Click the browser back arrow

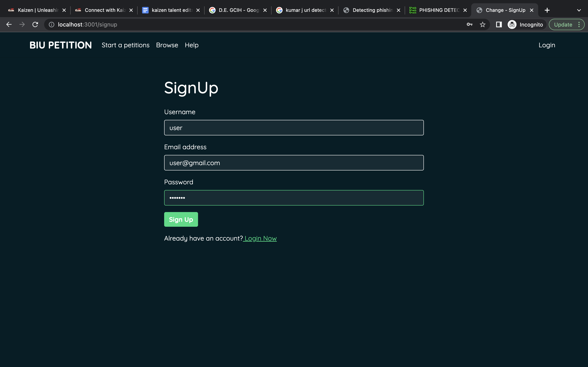9,24
